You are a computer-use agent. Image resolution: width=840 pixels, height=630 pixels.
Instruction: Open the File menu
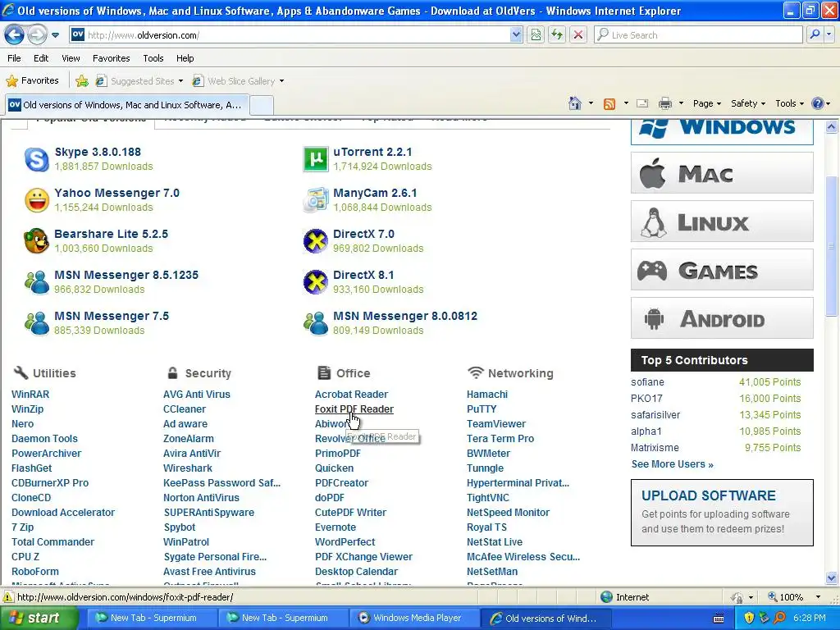pos(15,58)
